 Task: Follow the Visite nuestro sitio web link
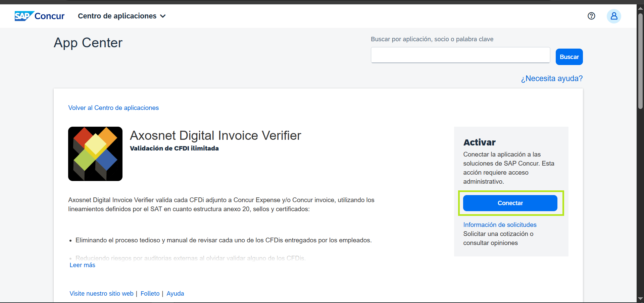tap(101, 294)
